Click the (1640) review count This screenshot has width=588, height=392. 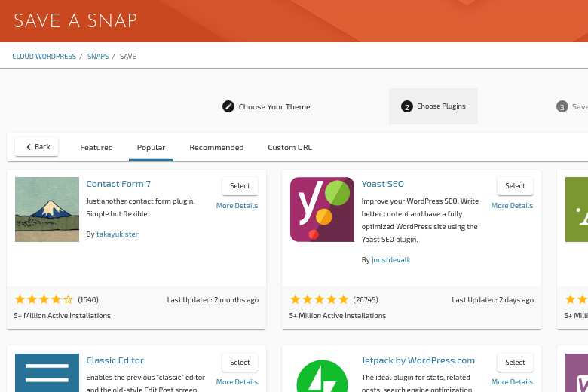(88, 300)
